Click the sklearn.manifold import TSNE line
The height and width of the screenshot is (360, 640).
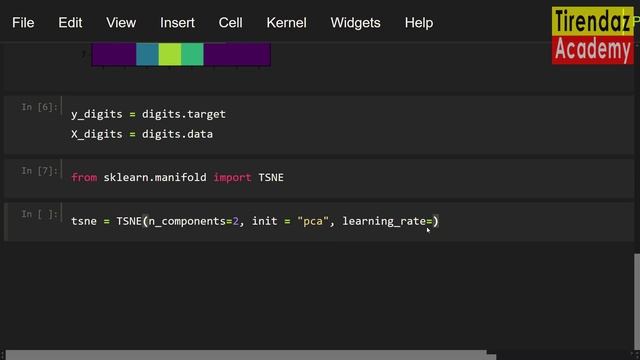coord(177,178)
